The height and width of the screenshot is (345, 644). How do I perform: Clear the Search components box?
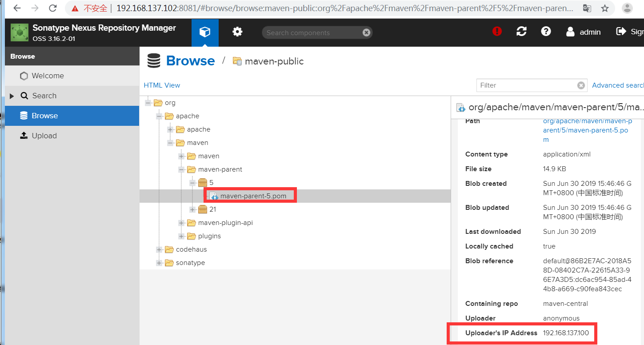pos(366,32)
